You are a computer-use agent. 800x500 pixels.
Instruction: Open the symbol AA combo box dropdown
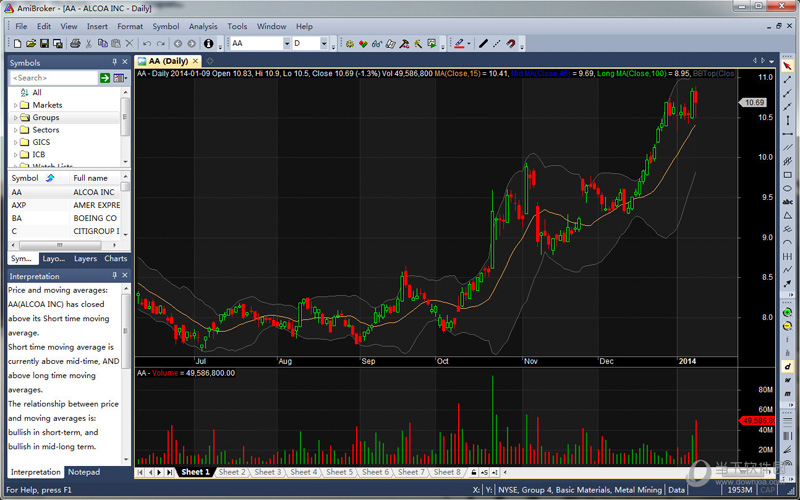coord(286,44)
